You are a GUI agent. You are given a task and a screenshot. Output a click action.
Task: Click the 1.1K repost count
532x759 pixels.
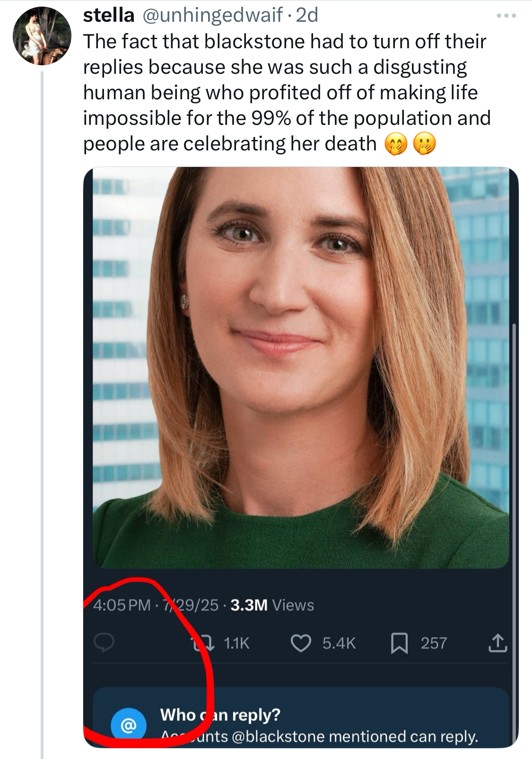(x=236, y=643)
